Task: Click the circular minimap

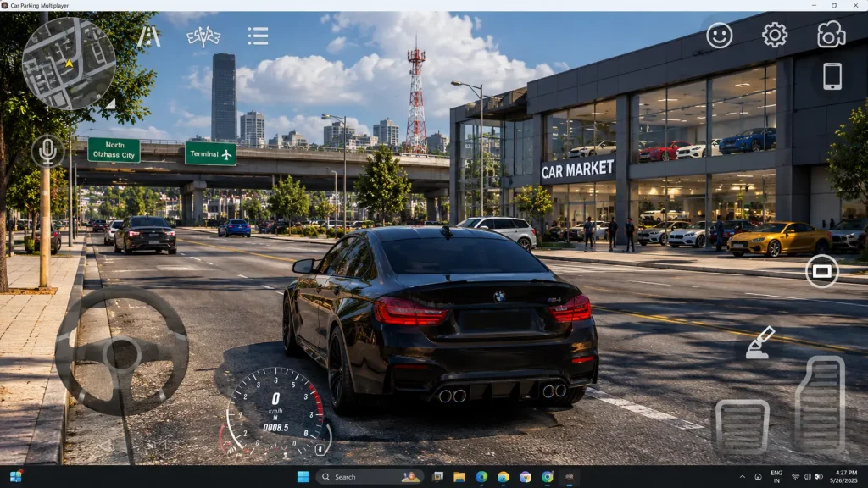Action: (69, 64)
